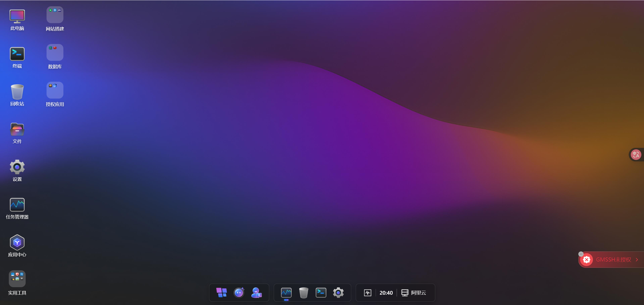Toggle the language translate side button
Viewport: 644px width, 305px height.
coord(636,155)
